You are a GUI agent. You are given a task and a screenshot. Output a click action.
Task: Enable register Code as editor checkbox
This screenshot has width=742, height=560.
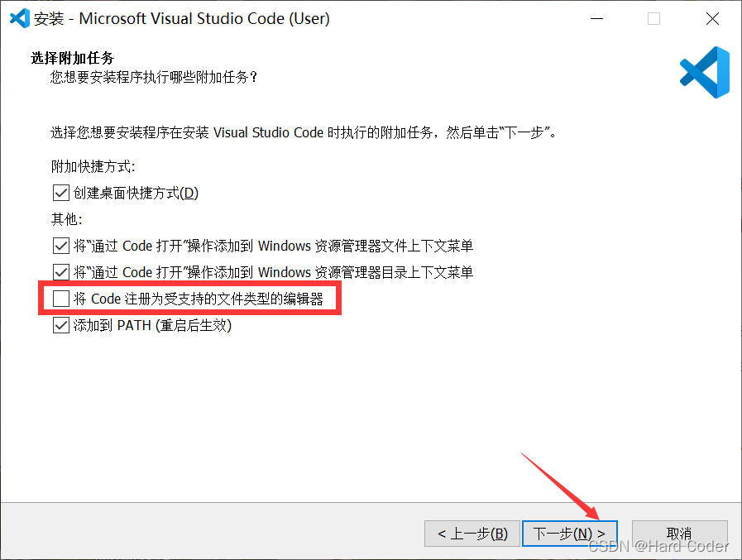pyautogui.click(x=61, y=299)
